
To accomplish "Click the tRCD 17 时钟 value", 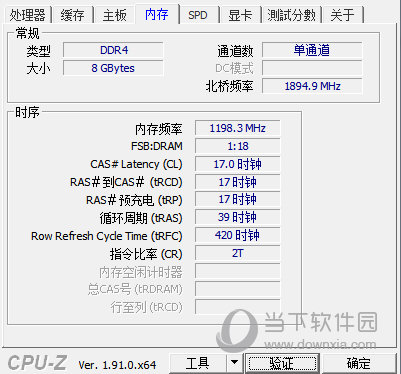I will pos(237,182).
